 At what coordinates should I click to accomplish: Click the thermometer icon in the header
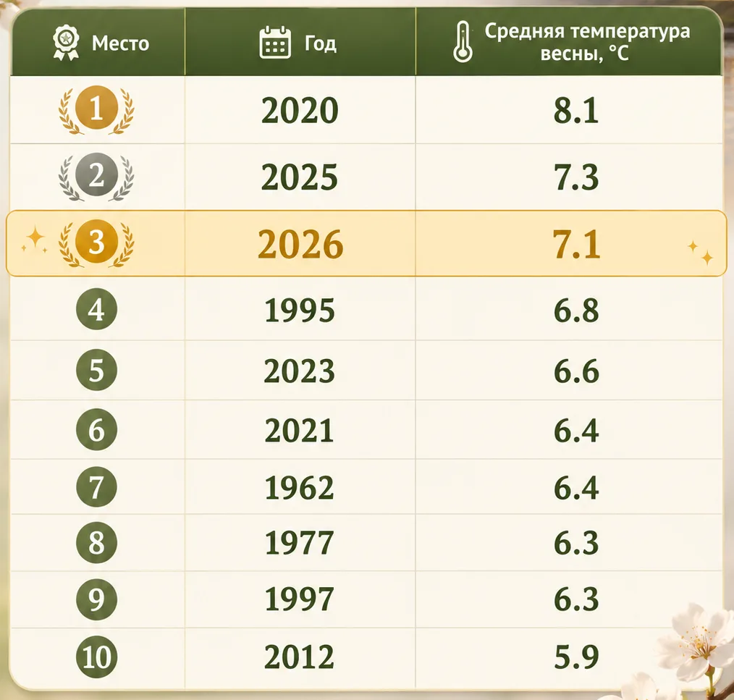point(463,42)
